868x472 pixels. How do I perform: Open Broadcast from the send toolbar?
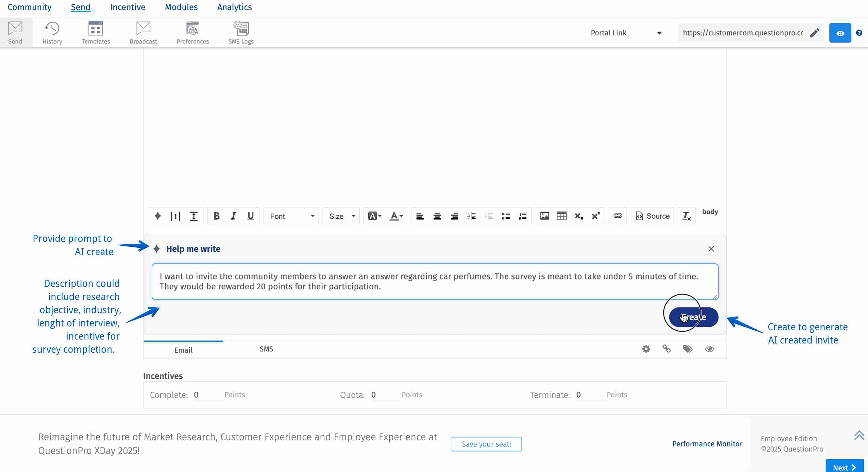click(143, 32)
